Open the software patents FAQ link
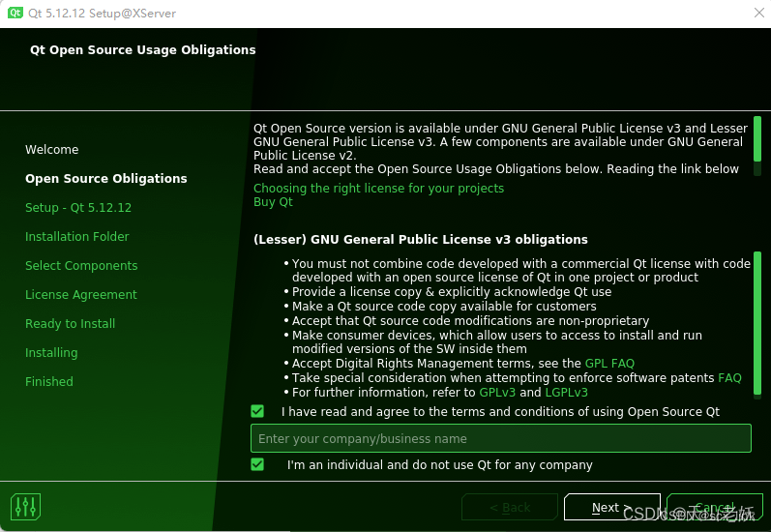 pos(729,377)
